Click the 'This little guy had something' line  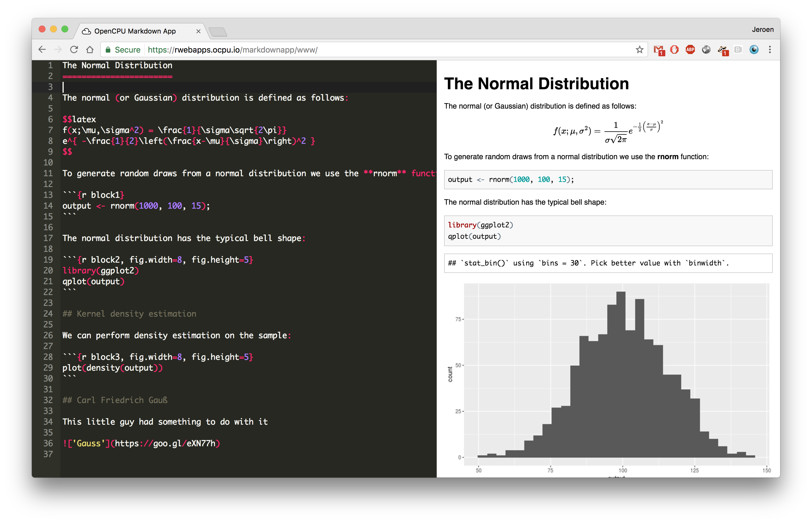(x=165, y=422)
